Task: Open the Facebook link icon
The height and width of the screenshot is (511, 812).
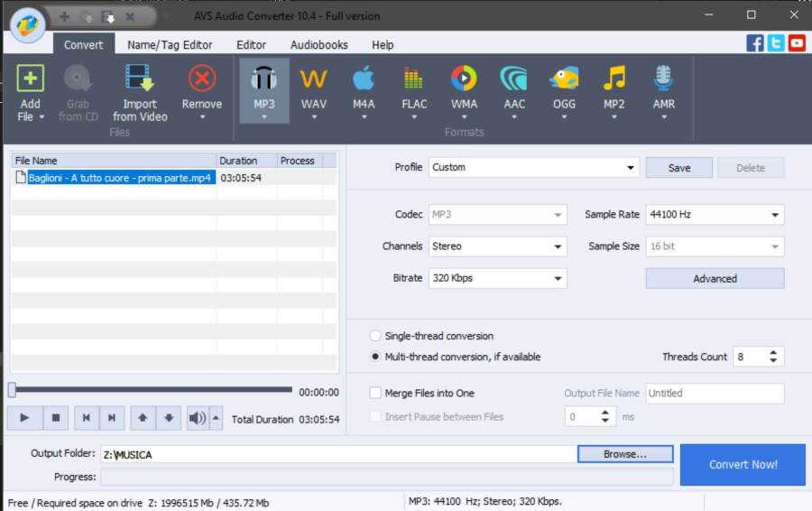Action: [755, 42]
